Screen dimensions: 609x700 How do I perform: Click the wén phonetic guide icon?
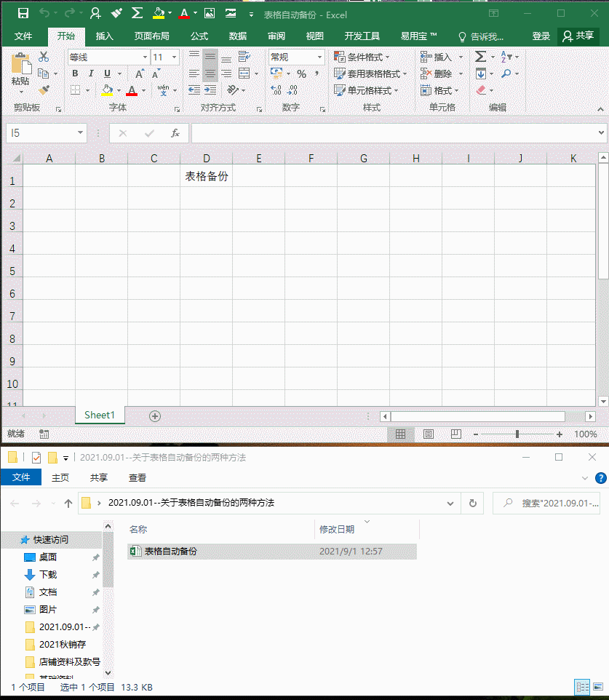click(x=164, y=90)
